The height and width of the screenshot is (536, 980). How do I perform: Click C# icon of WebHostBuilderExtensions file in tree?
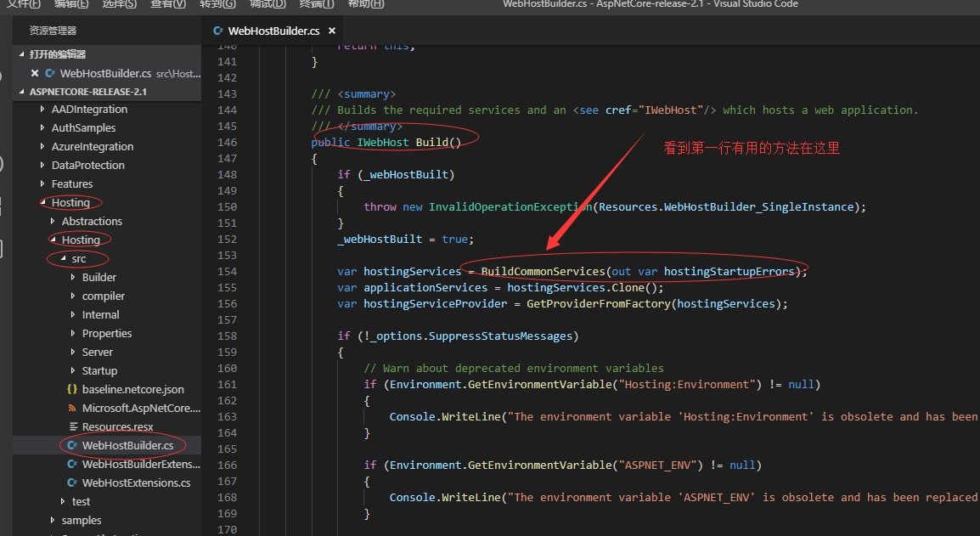pos(72,464)
